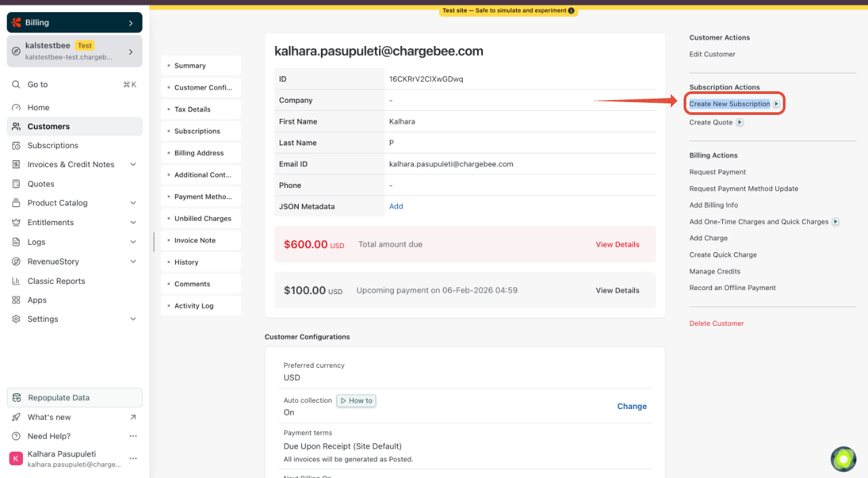Expand the Settings sidebar menu
Image resolution: width=868 pixels, height=478 pixels.
[x=133, y=319]
